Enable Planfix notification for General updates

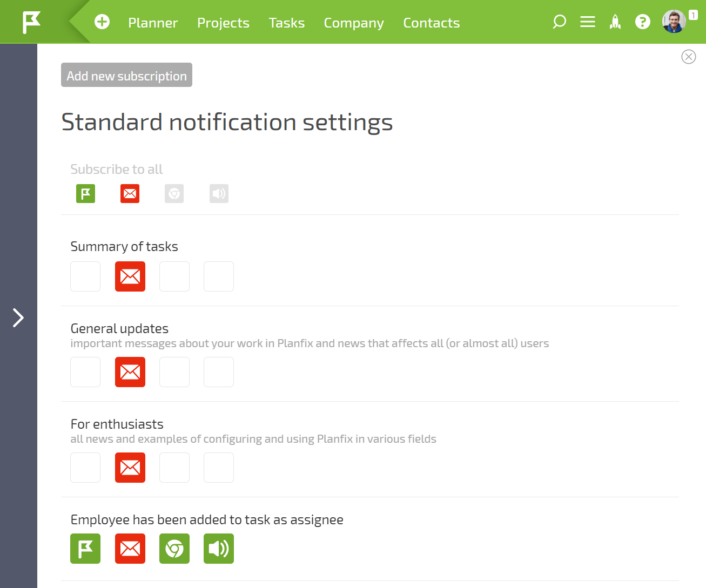85,372
